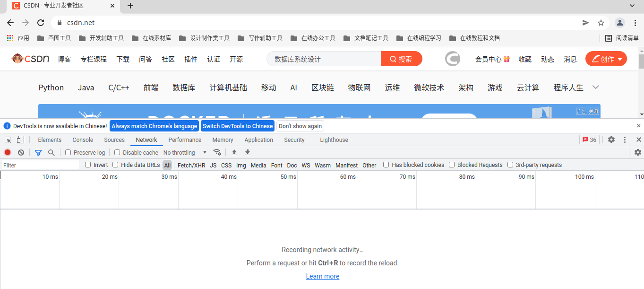Viewport: 644px width, 289px height.
Task: Clear the network log
Action: click(21, 152)
